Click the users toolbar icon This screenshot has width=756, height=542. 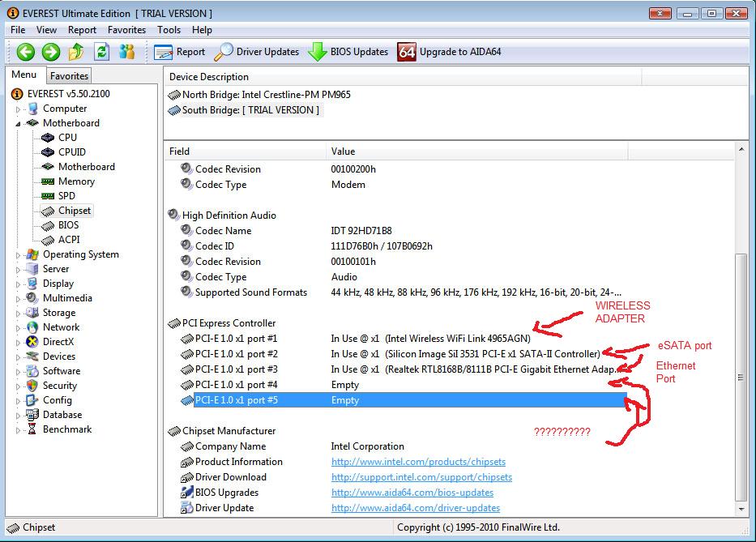pyautogui.click(x=126, y=52)
